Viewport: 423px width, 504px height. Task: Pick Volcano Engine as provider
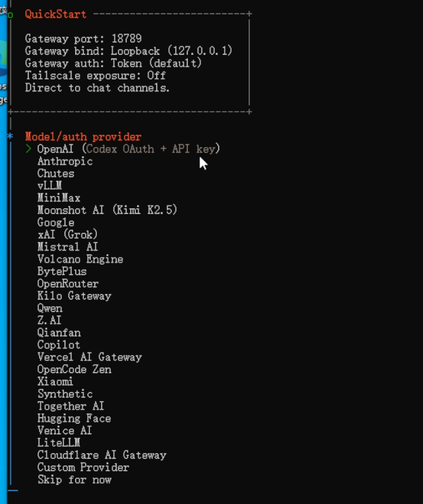80,259
